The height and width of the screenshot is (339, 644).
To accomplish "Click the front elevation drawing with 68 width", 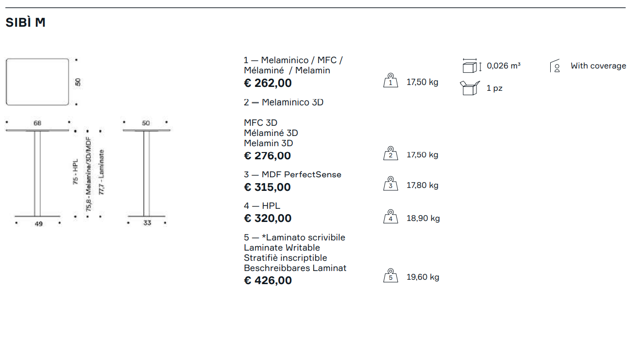I will pyautogui.click(x=37, y=173).
